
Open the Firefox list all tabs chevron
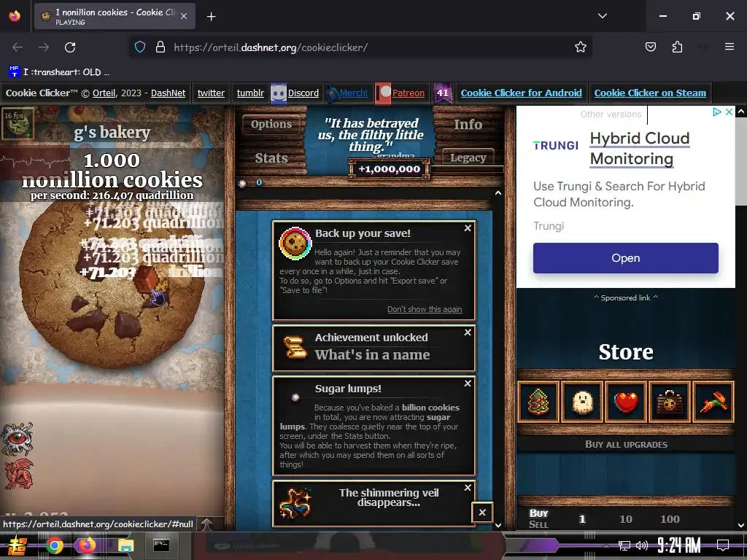pyautogui.click(x=602, y=16)
